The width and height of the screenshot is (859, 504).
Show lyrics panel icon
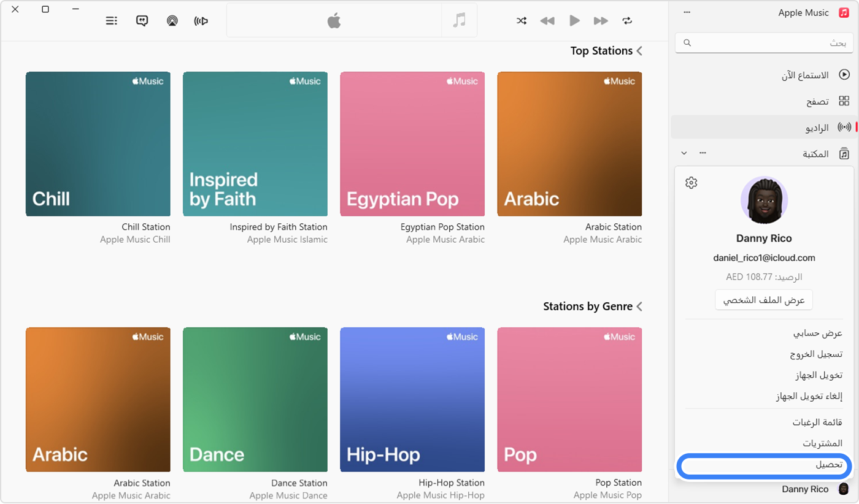tap(142, 21)
